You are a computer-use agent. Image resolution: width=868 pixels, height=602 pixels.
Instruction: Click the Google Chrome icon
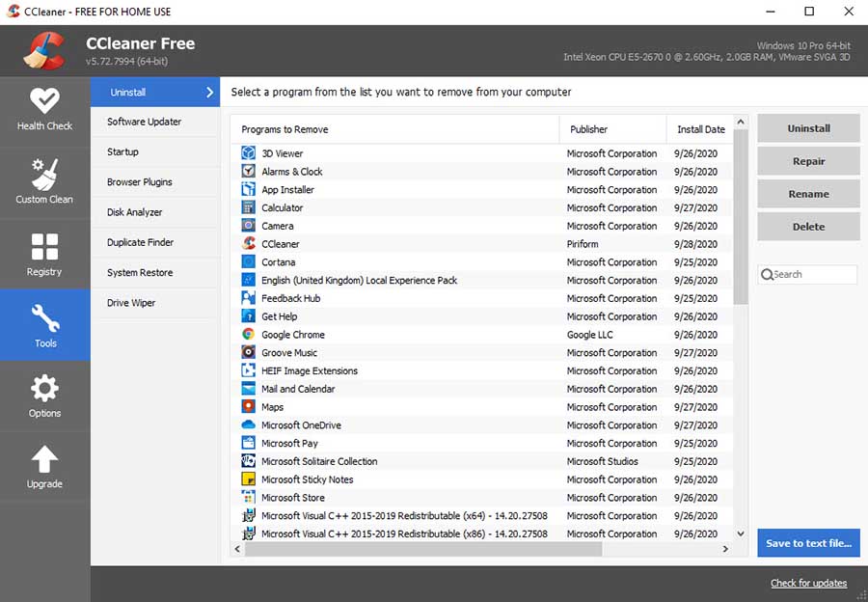pyautogui.click(x=249, y=334)
